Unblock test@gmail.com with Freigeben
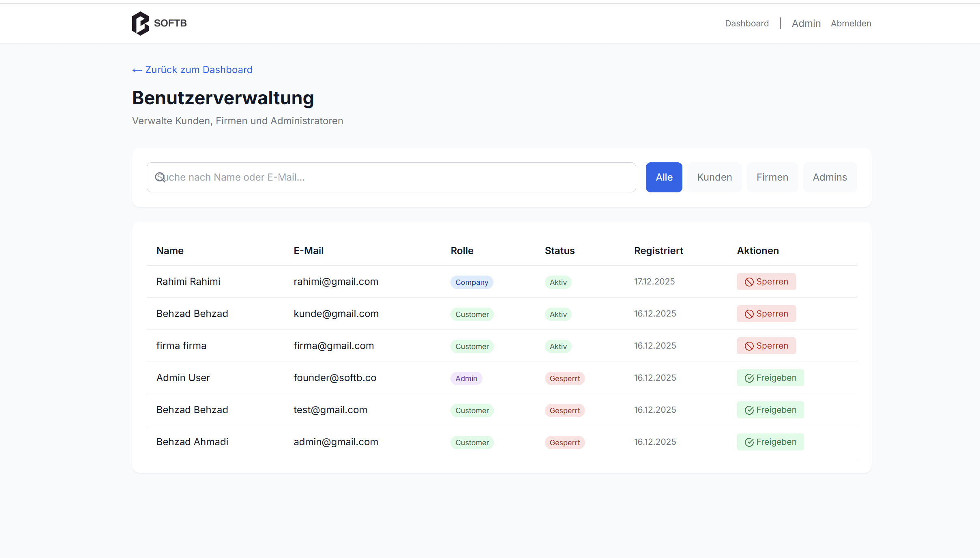Screen dimensions: 980x558 (x=770, y=410)
